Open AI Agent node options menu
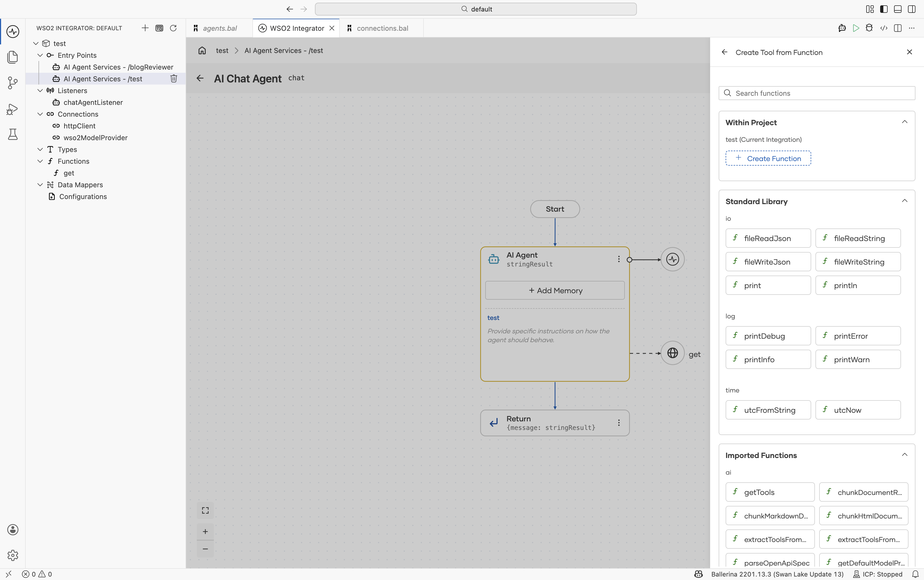 coord(619,259)
